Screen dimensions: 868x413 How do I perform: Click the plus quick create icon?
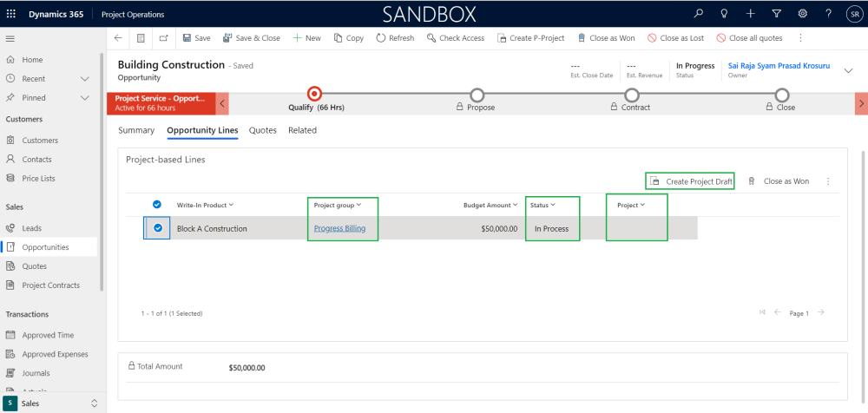click(750, 15)
